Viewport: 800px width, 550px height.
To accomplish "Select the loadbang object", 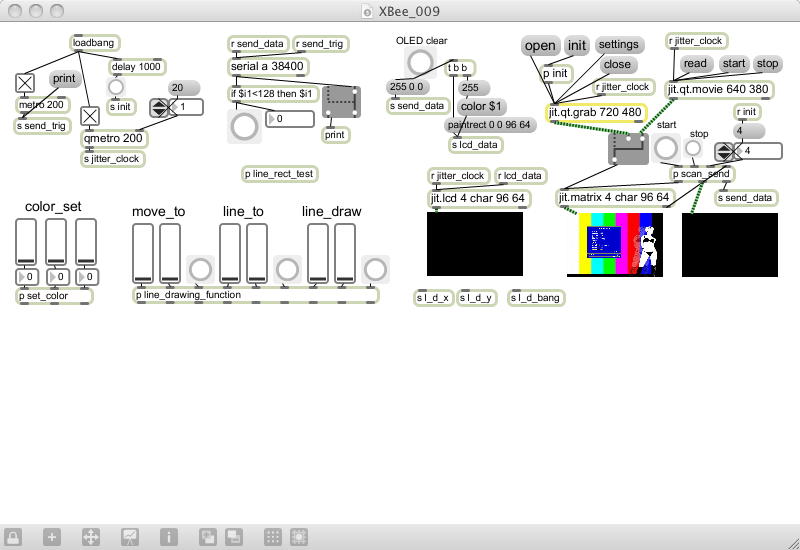I will (x=94, y=43).
